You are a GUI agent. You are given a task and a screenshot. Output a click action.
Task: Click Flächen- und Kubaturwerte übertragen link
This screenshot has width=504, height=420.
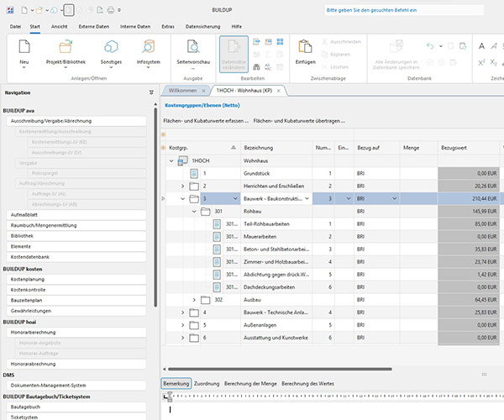[x=299, y=121]
